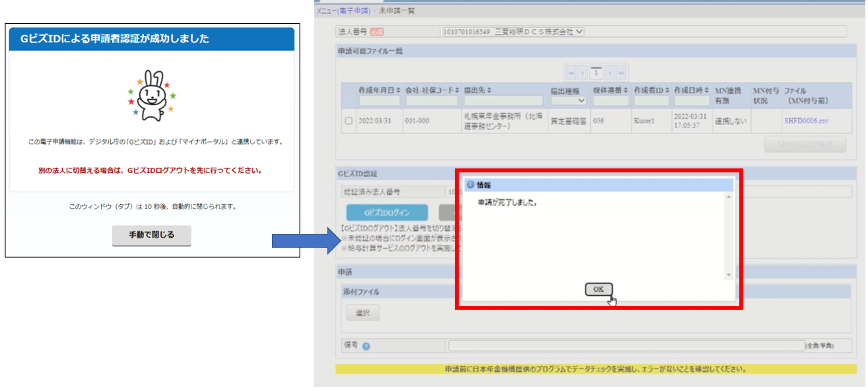Go to first page in pager
Viewport: 868px width, 391px height.
572,72
